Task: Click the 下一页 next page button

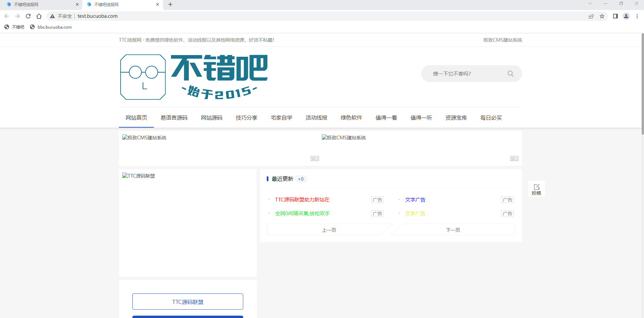Action: point(453,230)
